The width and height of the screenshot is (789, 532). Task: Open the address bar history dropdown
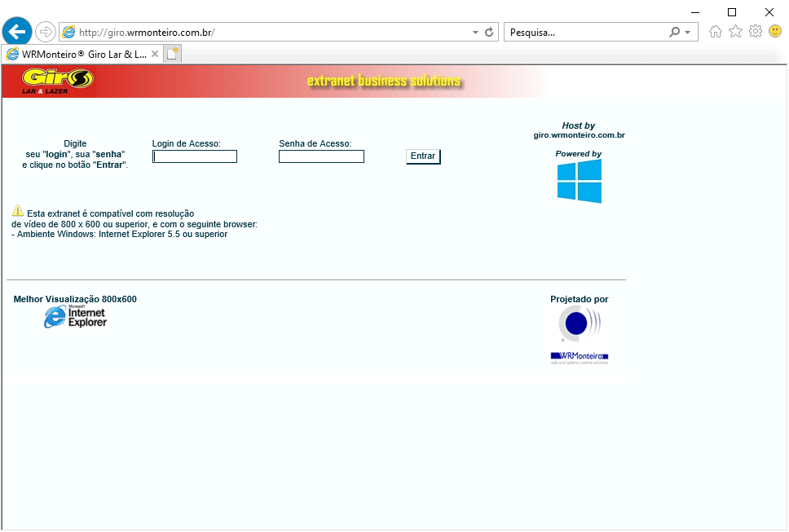coord(474,31)
